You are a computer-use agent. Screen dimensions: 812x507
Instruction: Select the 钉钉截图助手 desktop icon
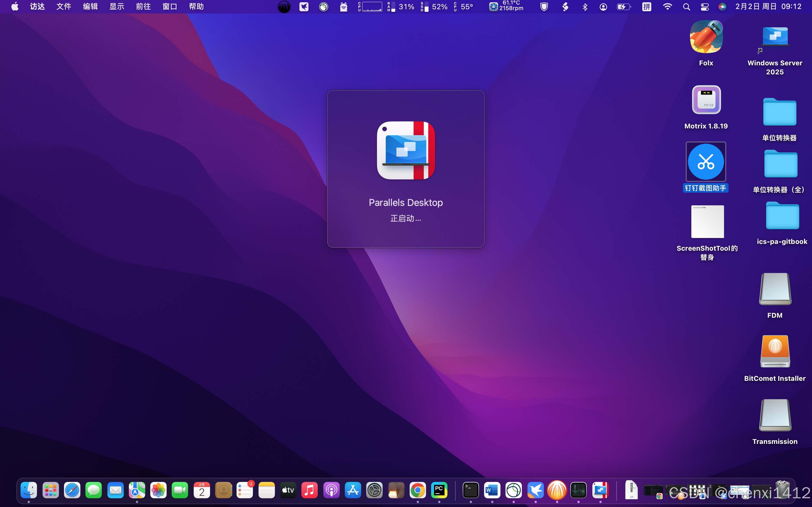coord(706,162)
